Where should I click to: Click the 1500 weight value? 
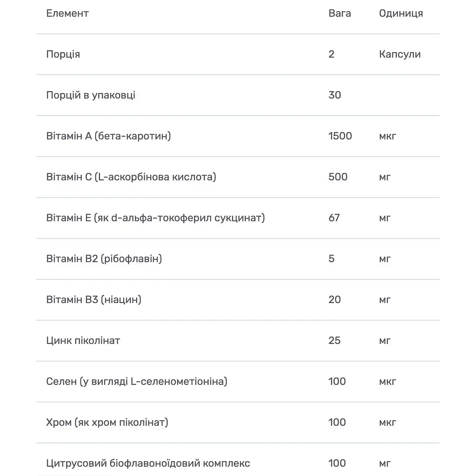tap(340, 136)
